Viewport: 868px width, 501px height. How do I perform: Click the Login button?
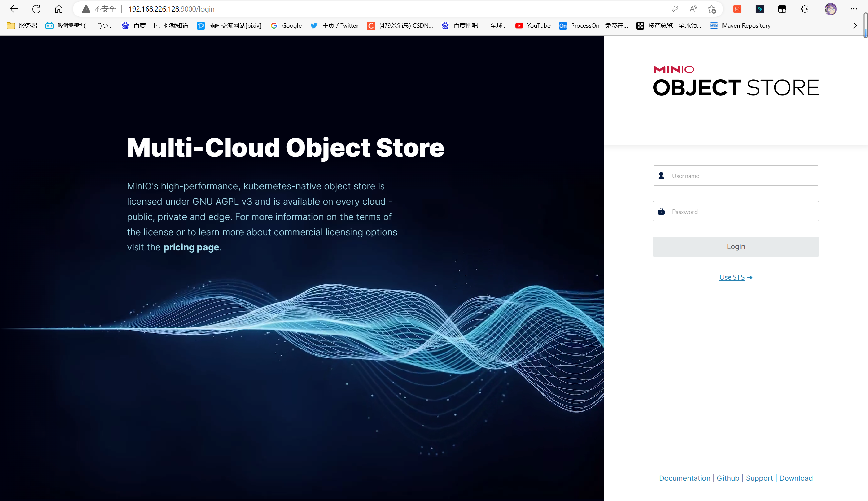tap(735, 246)
